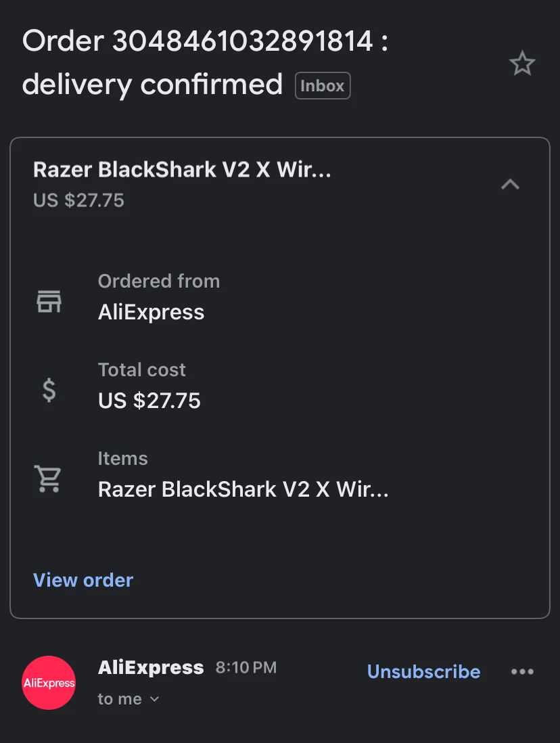The height and width of the screenshot is (743, 560).
Task: Click the Razer BlackShark card header title
Action: point(182,169)
